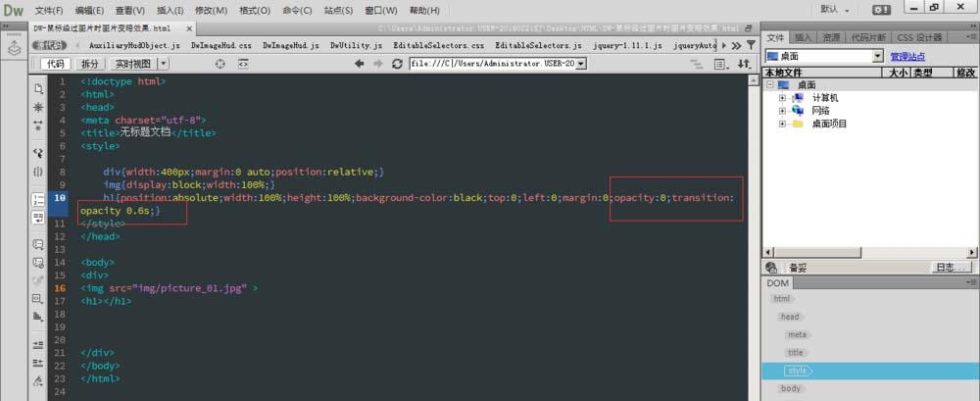Open the 插入(I) menu
Viewport: 980px width, 401px height.
(x=170, y=10)
